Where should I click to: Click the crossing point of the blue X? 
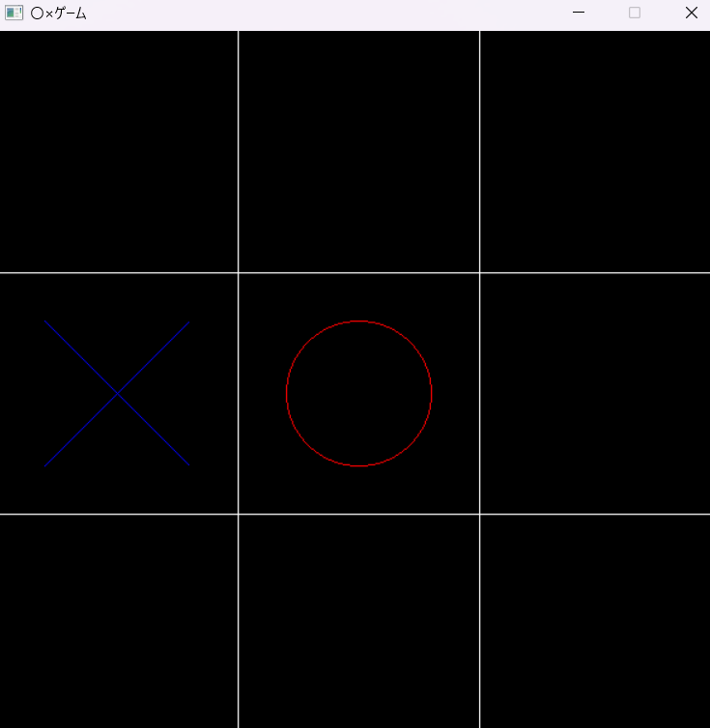pos(117,393)
